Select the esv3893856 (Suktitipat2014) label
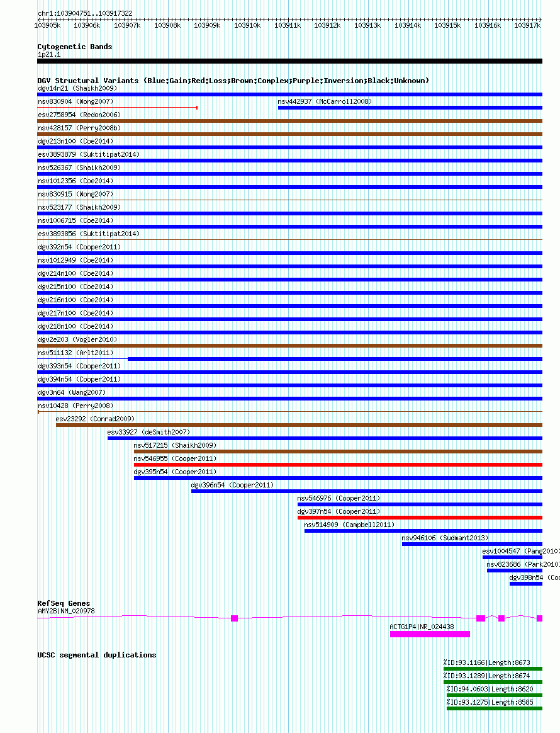This screenshot has width=560, height=733. pyautogui.click(x=89, y=234)
